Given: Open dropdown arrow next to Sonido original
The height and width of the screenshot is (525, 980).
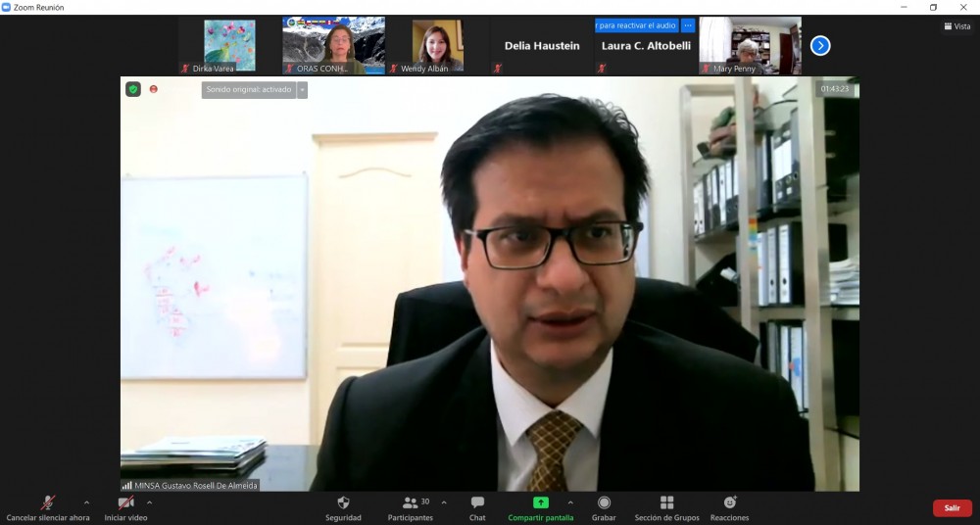Looking at the screenshot, I should pyautogui.click(x=303, y=89).
